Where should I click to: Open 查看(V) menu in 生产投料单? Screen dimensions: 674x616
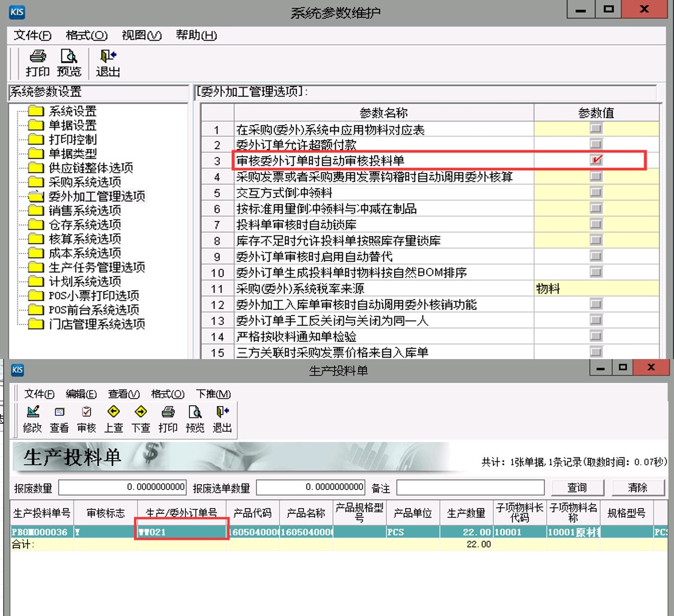(124, 394)
